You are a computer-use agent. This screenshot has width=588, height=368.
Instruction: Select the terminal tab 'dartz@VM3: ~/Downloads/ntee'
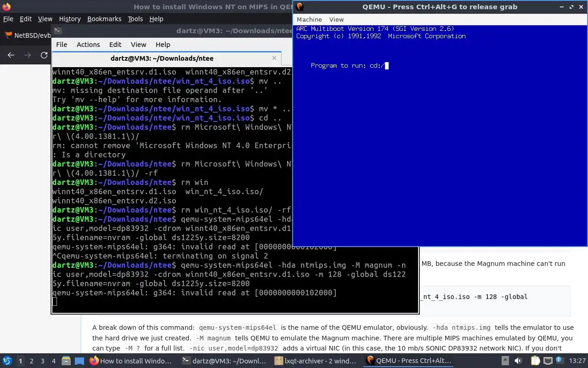point(162,58)
